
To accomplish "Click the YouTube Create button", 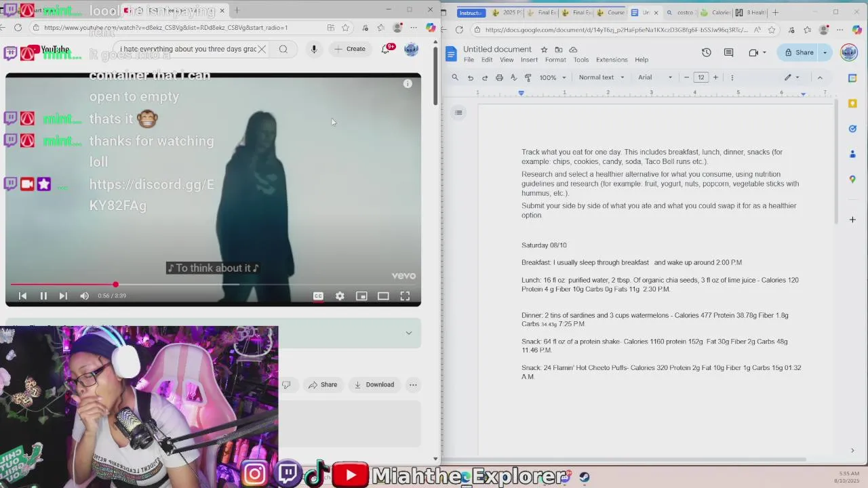I will [350, 49].
